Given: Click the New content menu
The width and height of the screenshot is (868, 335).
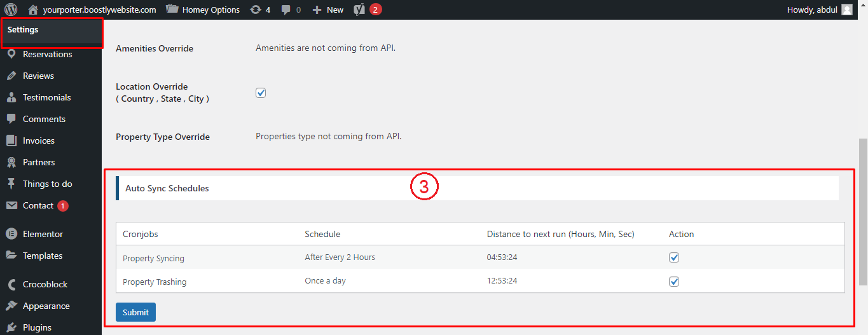Looking at the screenshot, I should [x=327, y=10].
